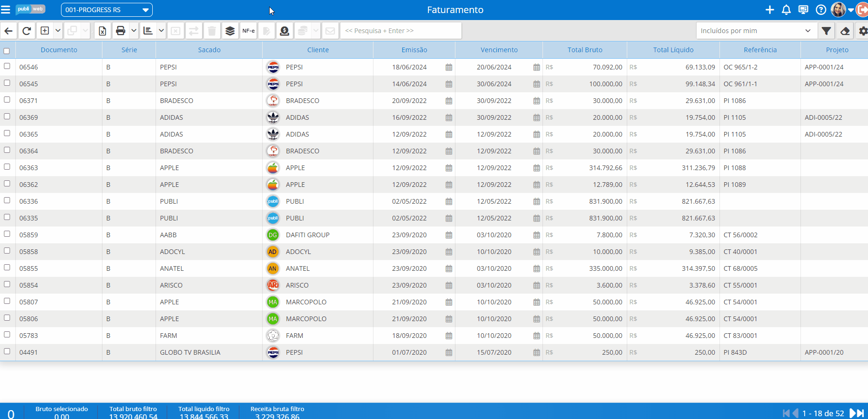Select checkbox of document 06369
Image resolution: width=868 pixels, height=419 pixels.
pyautogui.click(x=7, y=117)
